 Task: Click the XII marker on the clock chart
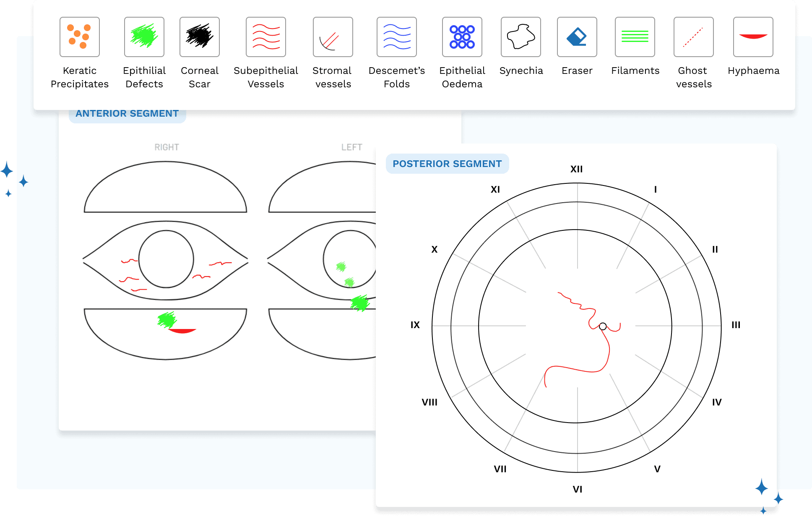(x=577, y=169)
